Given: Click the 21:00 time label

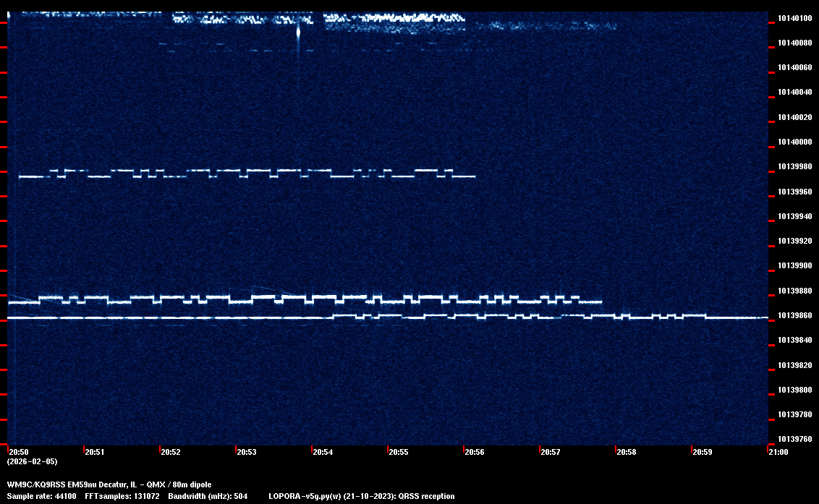Looking at the screenshot, I should point(778,452).
